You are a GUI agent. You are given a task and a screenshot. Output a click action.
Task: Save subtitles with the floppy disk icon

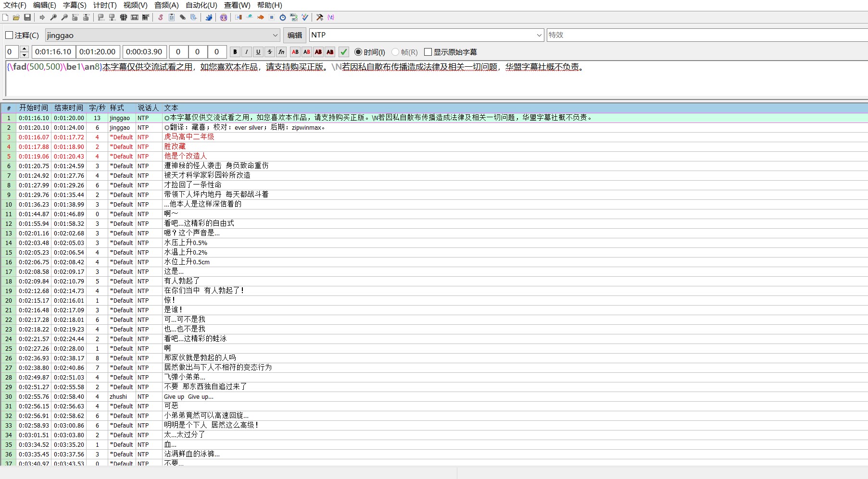pyautogui.click(x=27, y=17)
